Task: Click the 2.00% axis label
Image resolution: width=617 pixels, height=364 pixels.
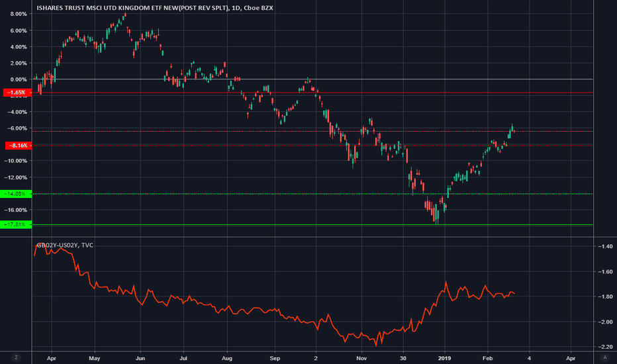Action: 19,63
